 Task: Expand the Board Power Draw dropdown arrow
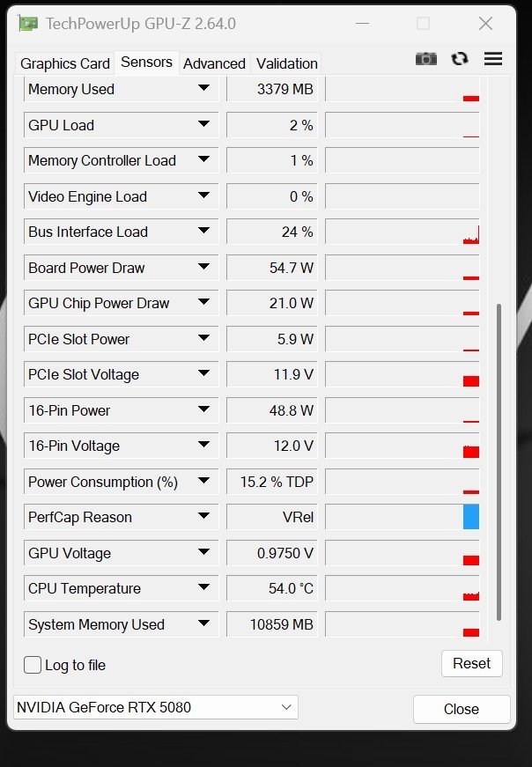[204, 267]
